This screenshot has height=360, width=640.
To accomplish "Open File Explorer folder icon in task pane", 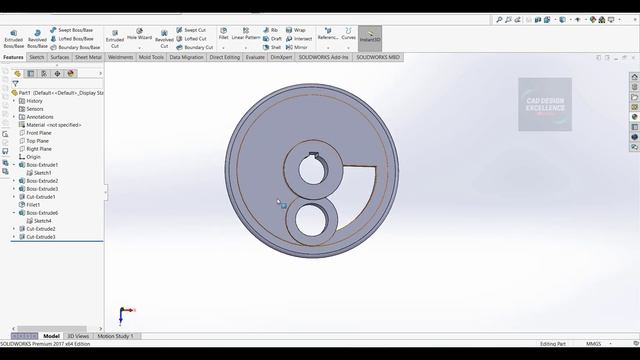I will [634, 97].
